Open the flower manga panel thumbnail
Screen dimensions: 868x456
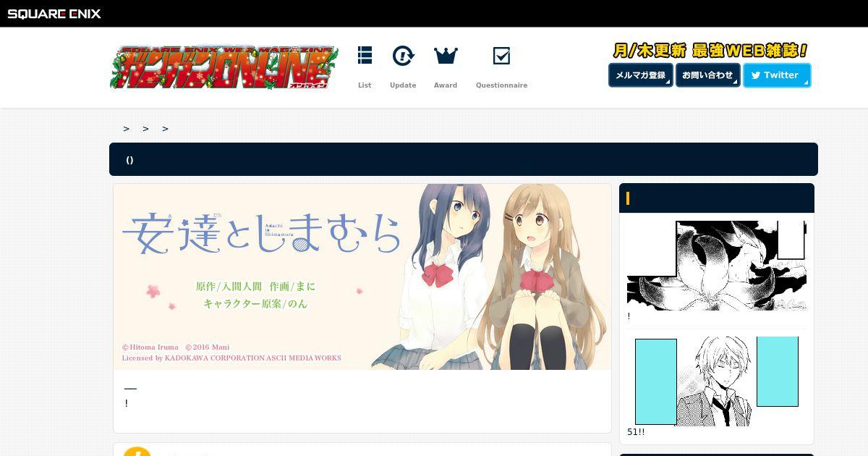tap(717, 266)
